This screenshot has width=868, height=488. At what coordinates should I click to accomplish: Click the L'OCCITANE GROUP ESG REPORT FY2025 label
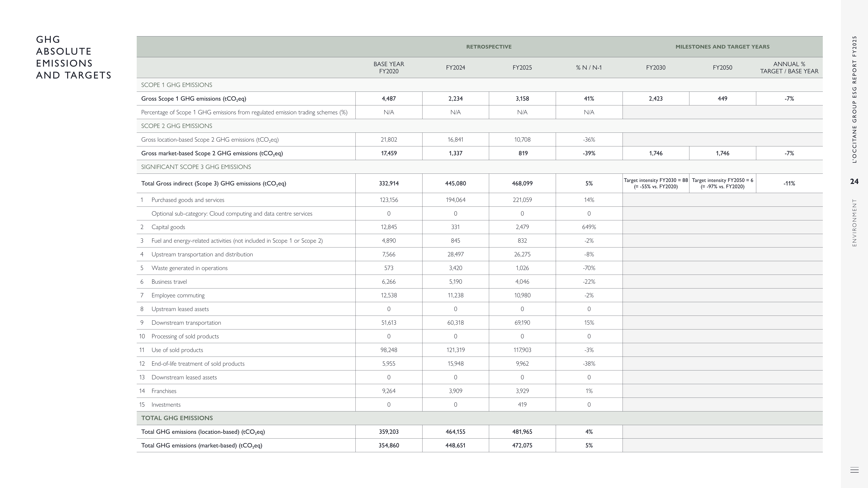click(854, 99)
